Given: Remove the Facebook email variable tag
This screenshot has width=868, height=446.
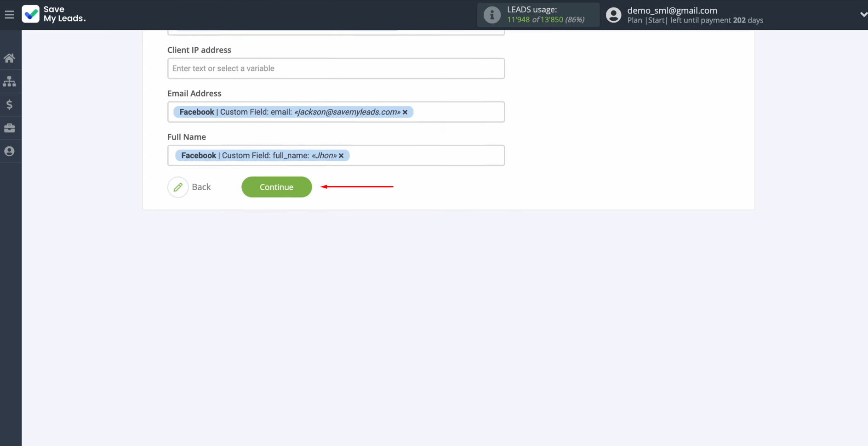Looking at the screenshot, I should click(405, 112).
